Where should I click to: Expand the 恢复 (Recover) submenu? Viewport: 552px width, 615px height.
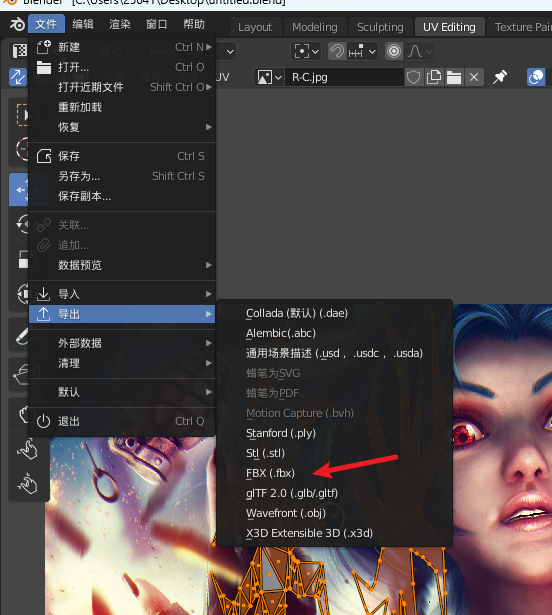coord(122,127)
